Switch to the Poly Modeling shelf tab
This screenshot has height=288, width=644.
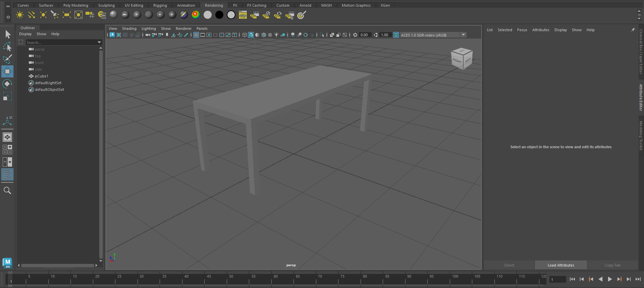tap(75, 5)
